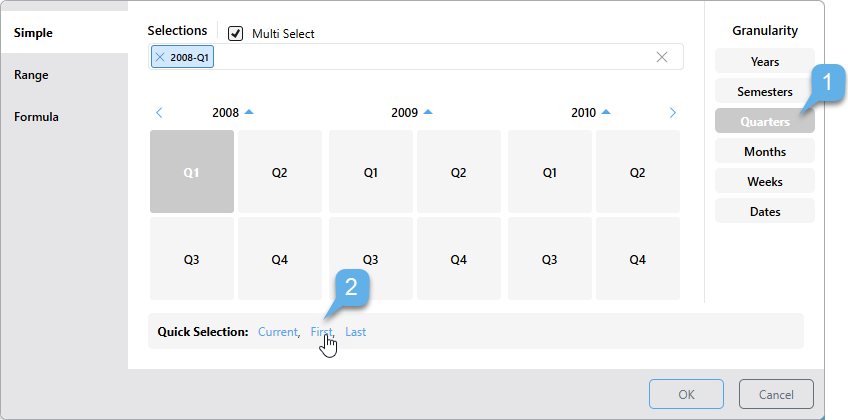848x420 pixels.
Task: Clear all selections with the X icon
Action: (x=662, y=57)
